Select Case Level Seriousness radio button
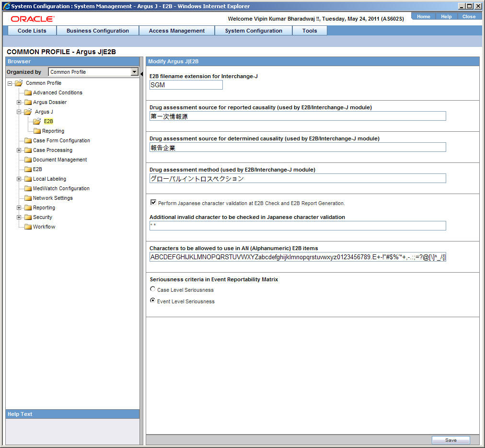 pos(152,289)
